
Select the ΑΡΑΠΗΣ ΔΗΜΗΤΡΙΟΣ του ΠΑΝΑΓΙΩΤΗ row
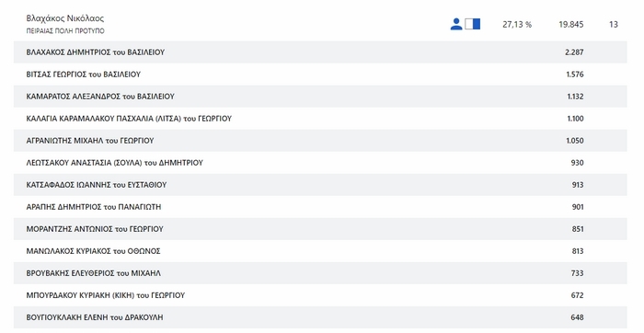[x=320, y=207]
